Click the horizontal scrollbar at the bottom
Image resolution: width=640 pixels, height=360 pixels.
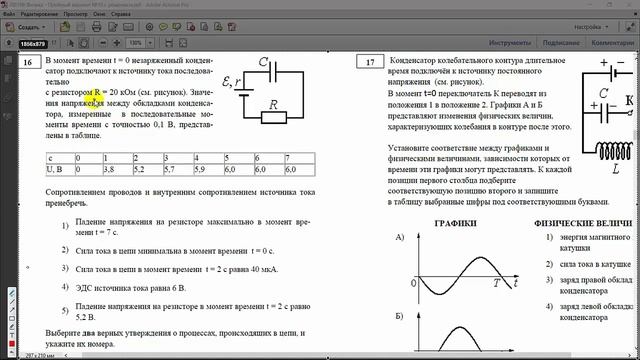pyautogui.click(x=327, y=355)
